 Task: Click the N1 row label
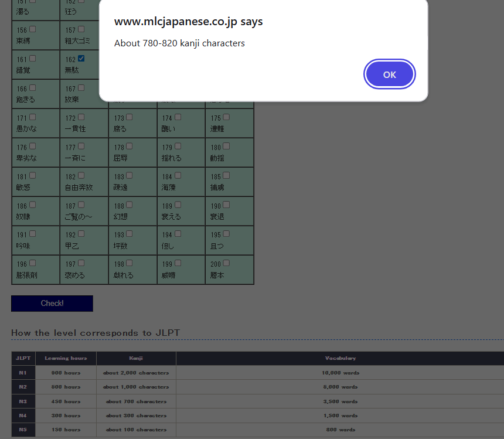tap(23, 373)
